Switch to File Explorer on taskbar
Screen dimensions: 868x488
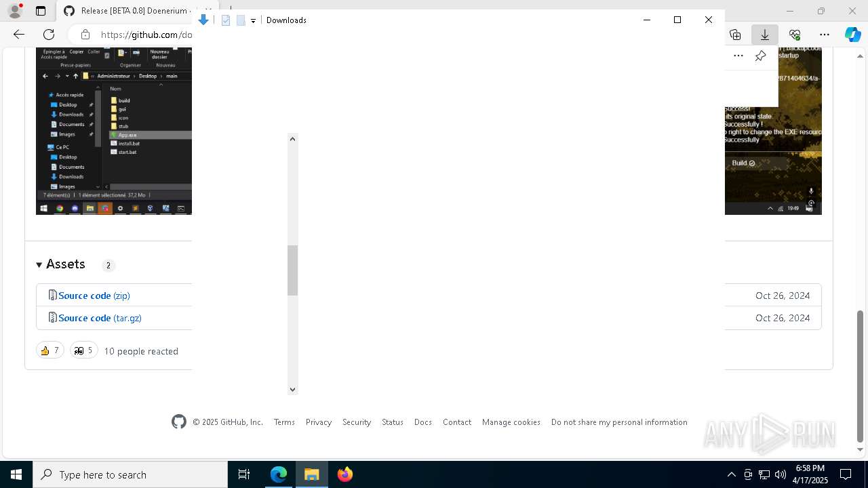[312, 474]
